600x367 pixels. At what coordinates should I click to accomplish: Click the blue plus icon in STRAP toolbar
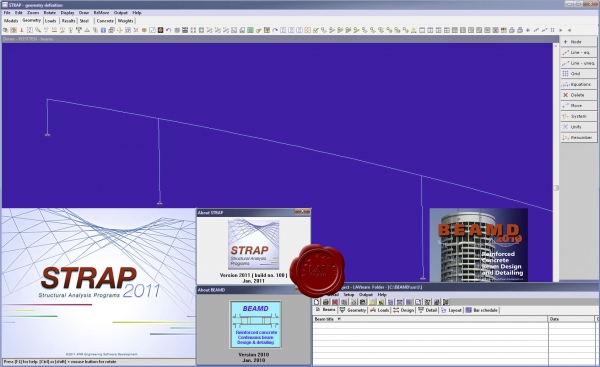pos(528,30)
